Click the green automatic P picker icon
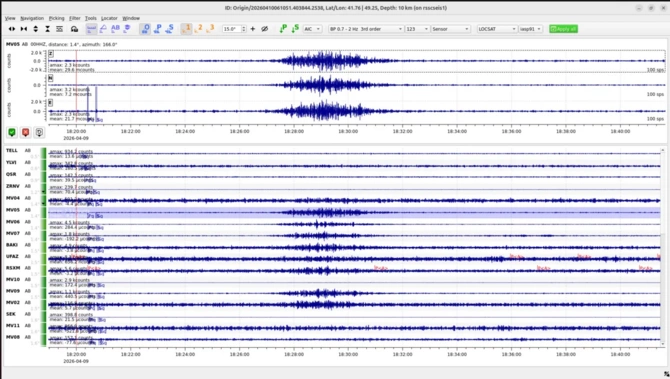 click(283, 29)
